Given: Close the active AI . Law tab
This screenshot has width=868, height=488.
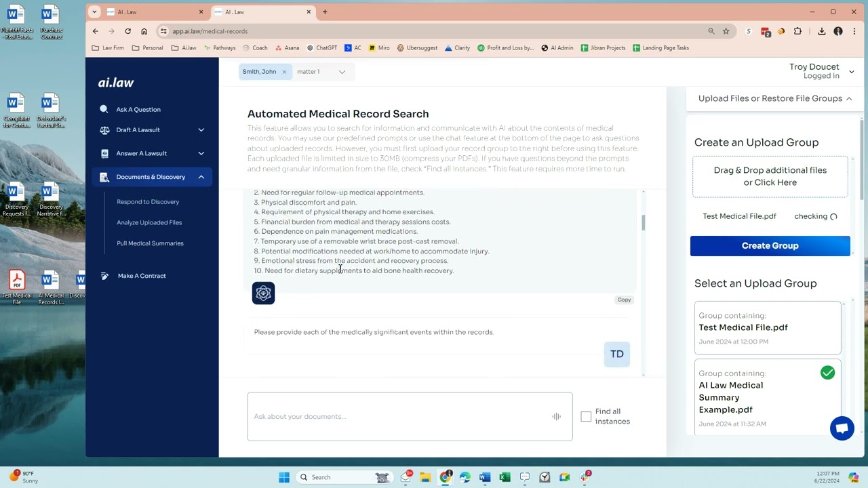Looking at the screenshot, I should [309, 12].
